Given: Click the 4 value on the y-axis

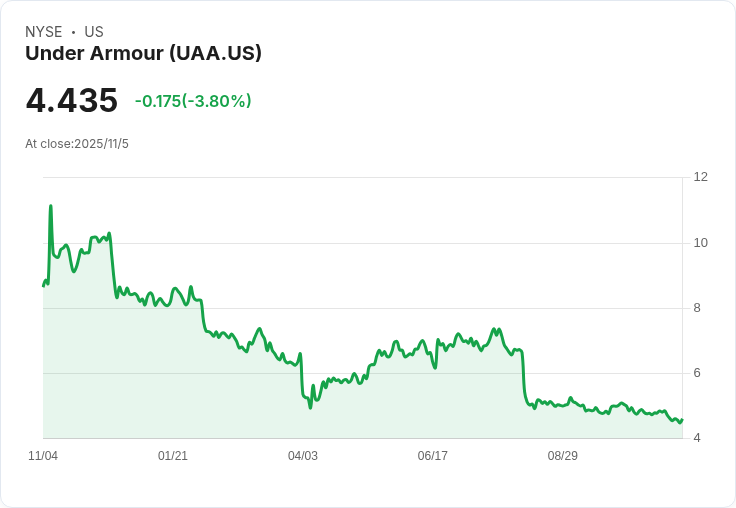Looking at the screenshot, I should (x=697, y=438).
